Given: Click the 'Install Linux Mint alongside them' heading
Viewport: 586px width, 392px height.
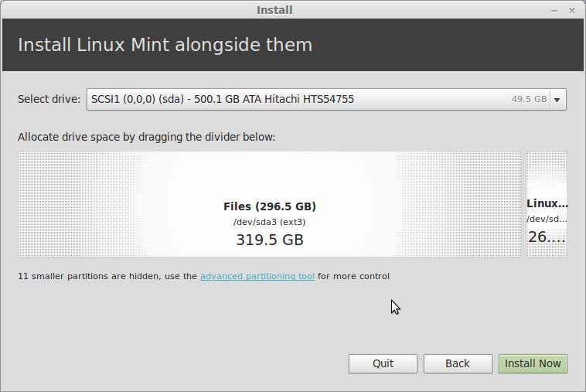Looking at the screenshot, I should click(x=165, y=44).
